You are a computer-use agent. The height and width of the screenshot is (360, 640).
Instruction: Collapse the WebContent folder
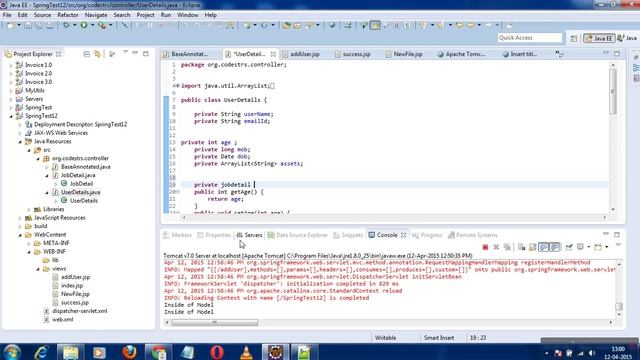click(20, 235)
